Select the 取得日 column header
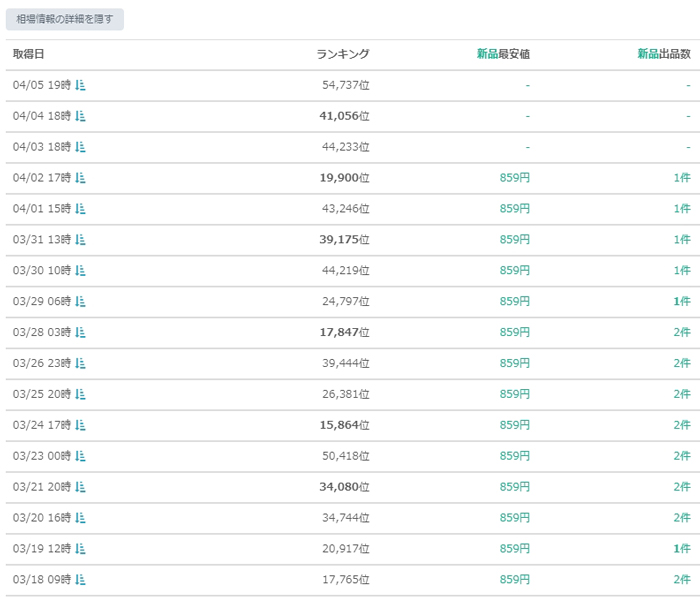 (x=28, y=54)
